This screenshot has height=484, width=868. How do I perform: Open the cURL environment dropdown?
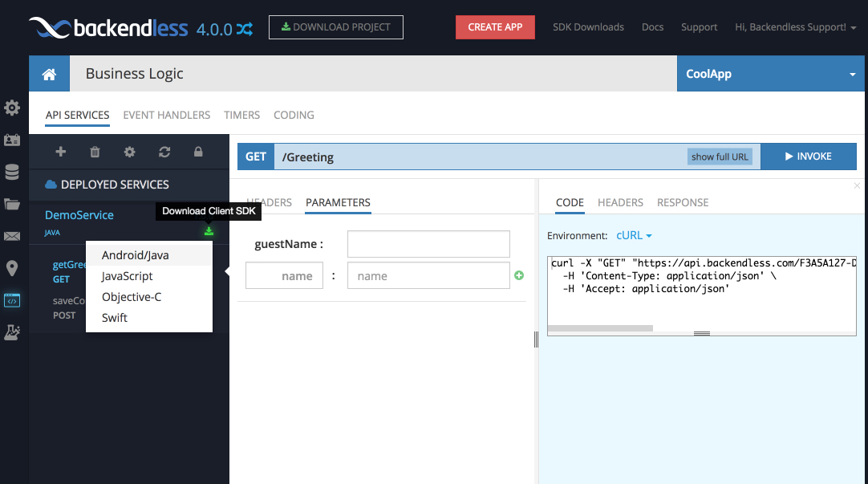tap(634, 235)
